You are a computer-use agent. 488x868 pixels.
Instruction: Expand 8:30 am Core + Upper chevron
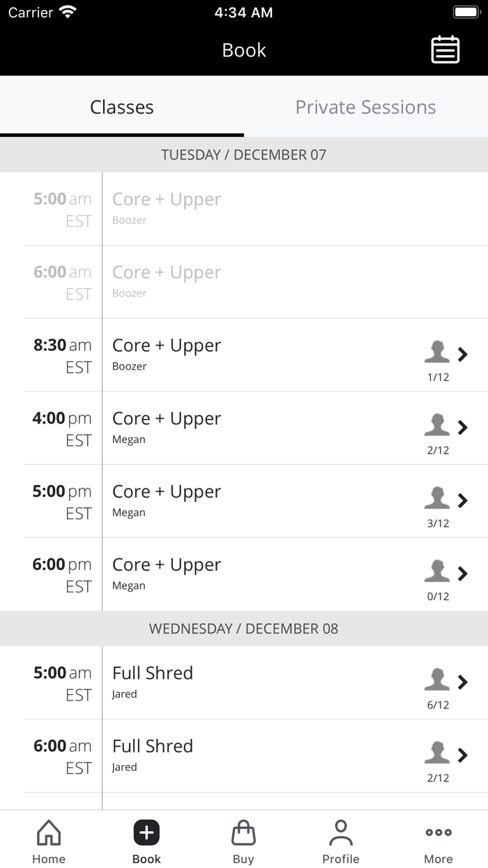pyautogui.click(x=463, y=354)
